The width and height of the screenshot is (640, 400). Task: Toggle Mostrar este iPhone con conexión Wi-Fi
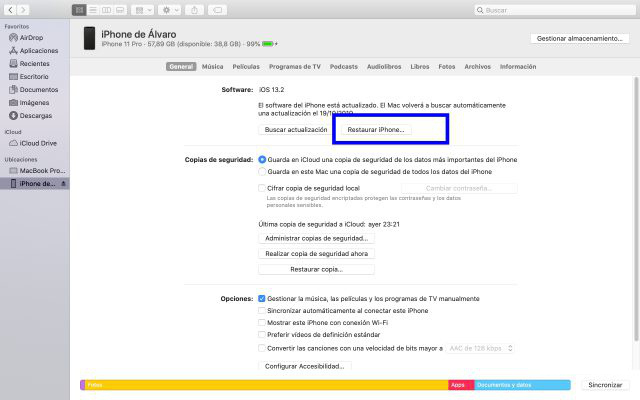point(262,323)
